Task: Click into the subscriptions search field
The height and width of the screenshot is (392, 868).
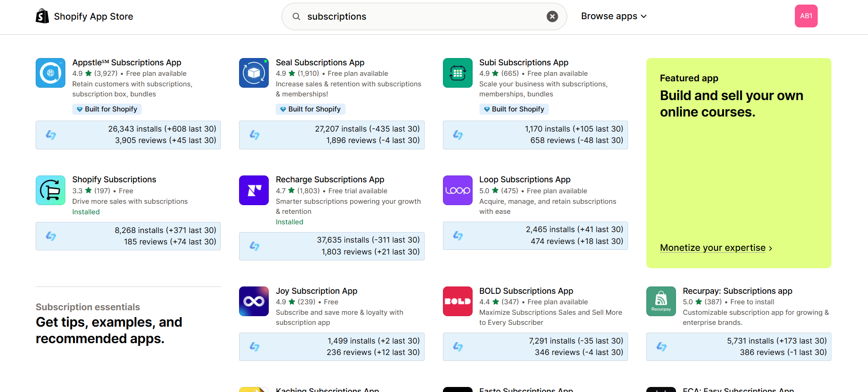Action: pos(421,16)
